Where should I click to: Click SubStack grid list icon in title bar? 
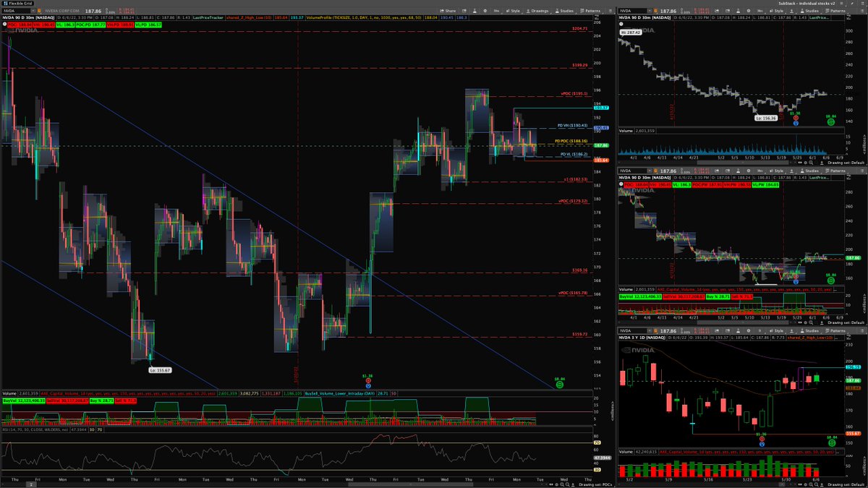click(x=841, y=4)
